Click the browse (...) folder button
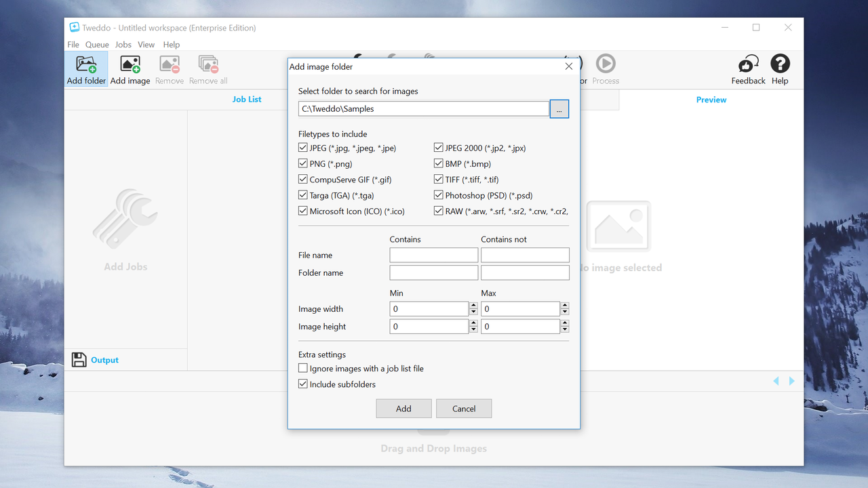868x488 pixels. (x=559, y=108)
